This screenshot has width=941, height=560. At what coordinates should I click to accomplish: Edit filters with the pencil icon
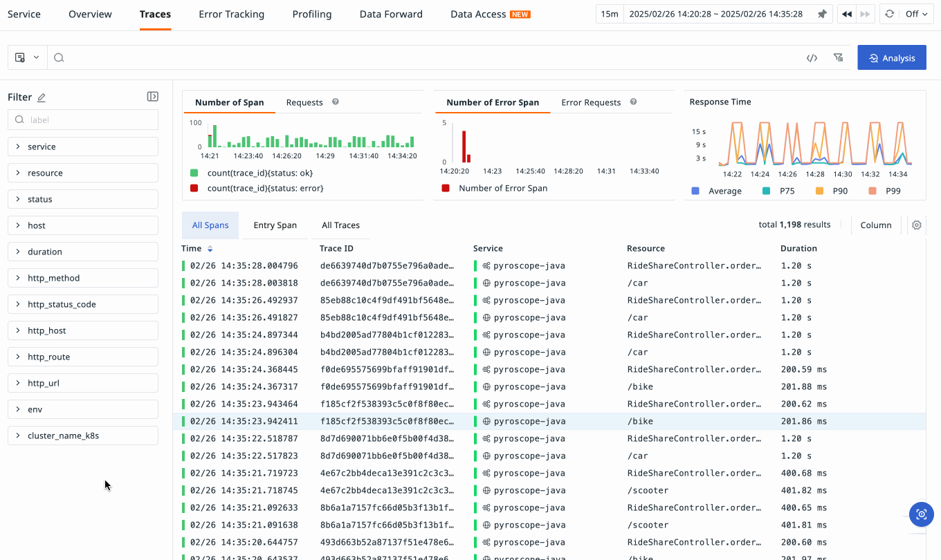42,97
